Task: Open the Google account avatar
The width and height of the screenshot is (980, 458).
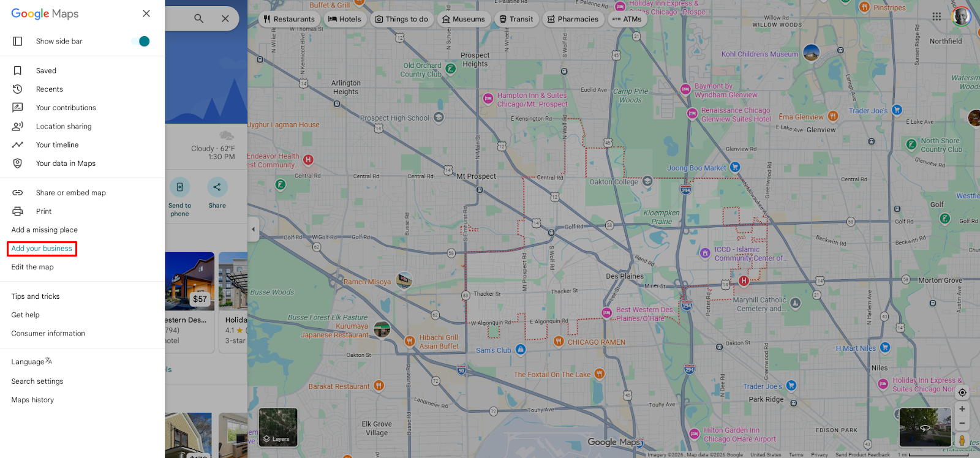Action: coord(961,17)
